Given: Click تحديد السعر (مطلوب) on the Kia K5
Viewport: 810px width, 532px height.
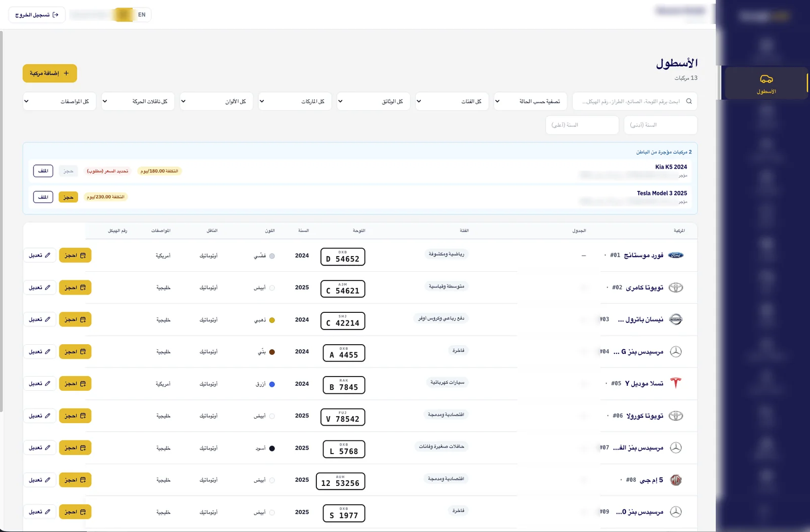Looking at the screenshot, I should pos(107,171).
